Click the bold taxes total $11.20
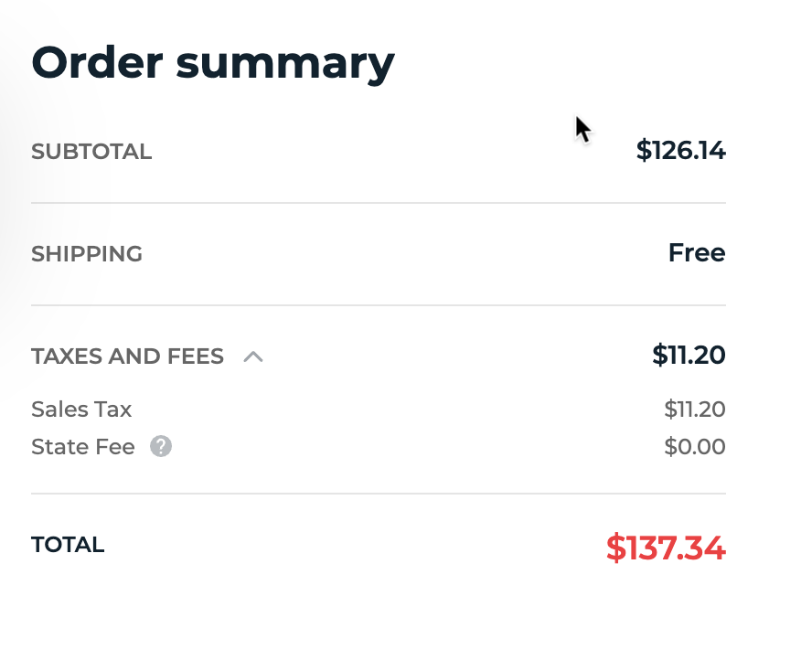 (x=689, y=355)
